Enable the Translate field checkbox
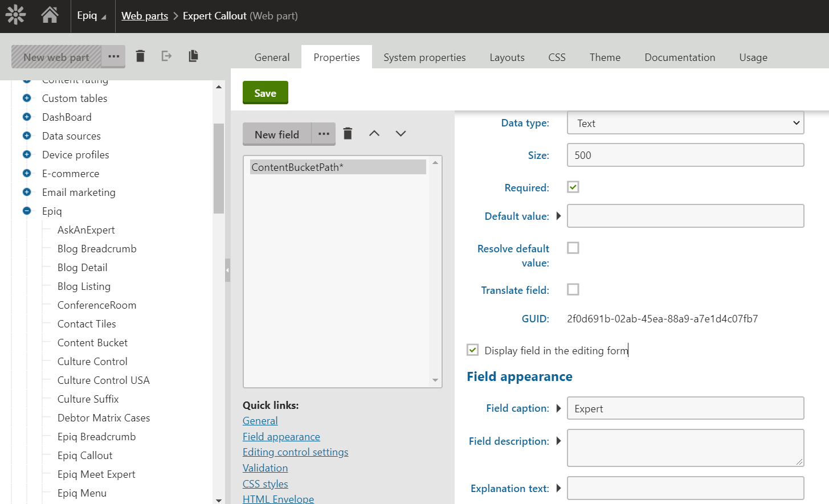Viewport: 829px width, 504px height. click(x=573, y=290)
